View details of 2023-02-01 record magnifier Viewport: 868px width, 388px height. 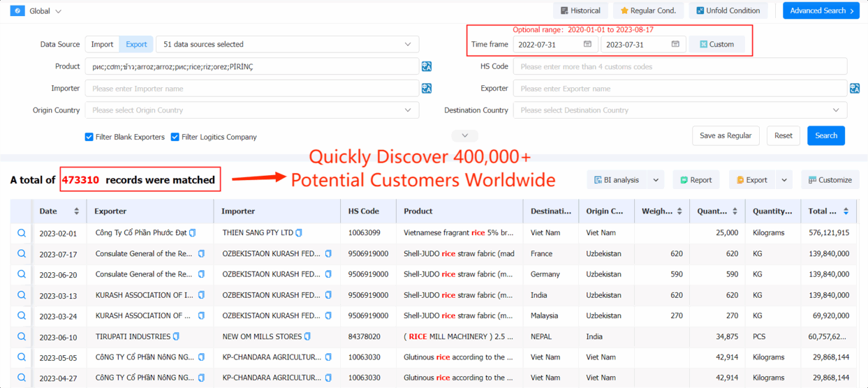click(22, 233)
